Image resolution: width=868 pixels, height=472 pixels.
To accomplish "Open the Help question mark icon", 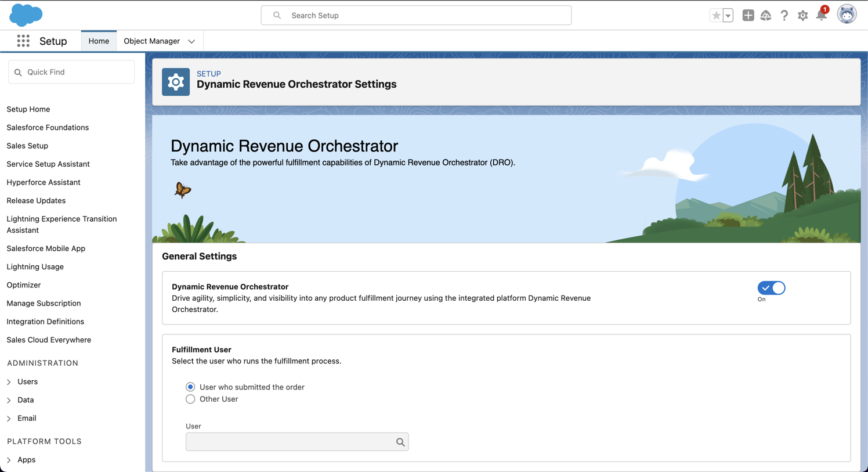I will pyautogui.click(x=784, y=16).
